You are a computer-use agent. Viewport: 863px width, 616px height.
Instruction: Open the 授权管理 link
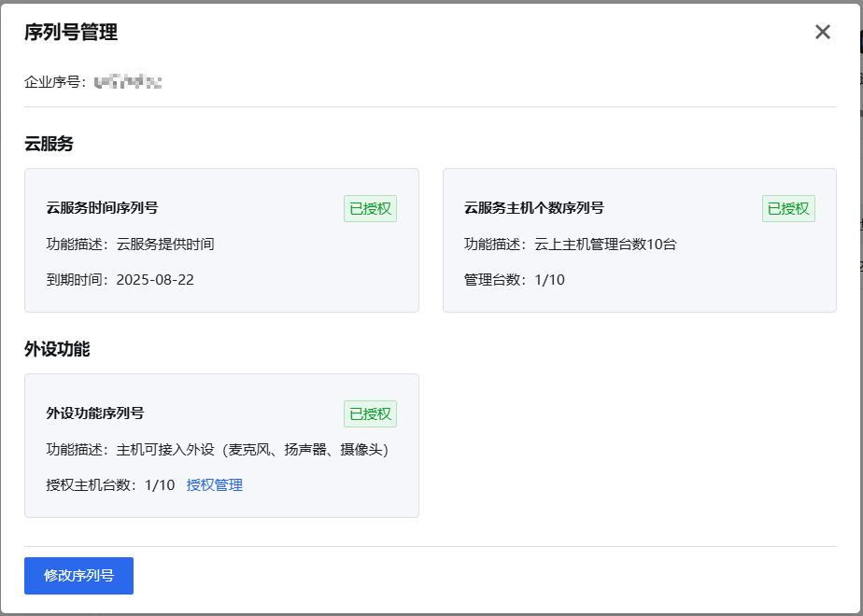pyautogui.click(x=215, y=485)
